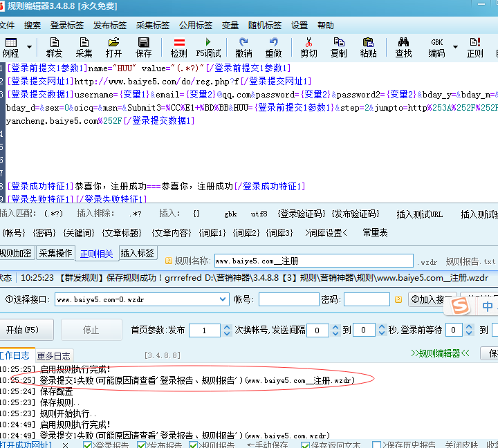Switch to the 更多日志 tab
This screenshot has height=448, width=498.
coord(54,355)
